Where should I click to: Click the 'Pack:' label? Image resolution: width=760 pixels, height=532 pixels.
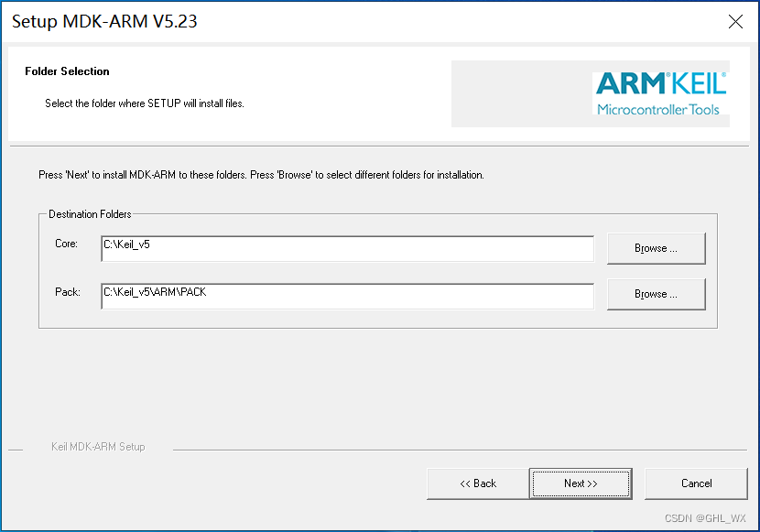68,292
